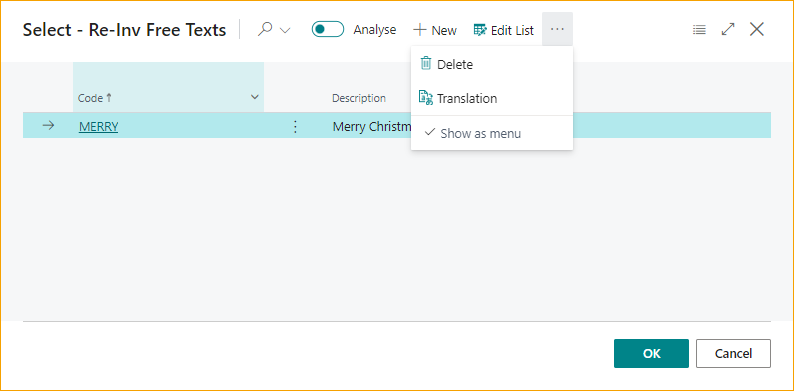This screenshot has height=391, width=794.
Task: Open the search magnifier icon
Action: (x=265, y=30)
